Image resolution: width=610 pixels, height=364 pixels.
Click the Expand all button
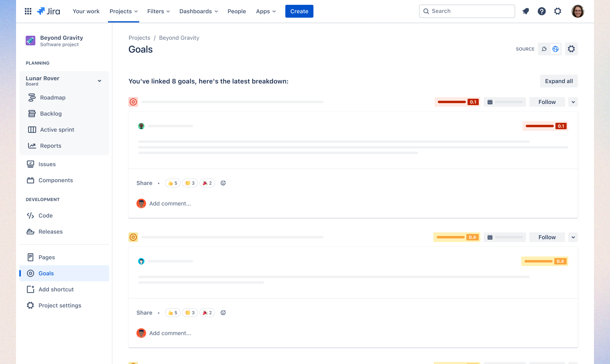pos(559,81)
